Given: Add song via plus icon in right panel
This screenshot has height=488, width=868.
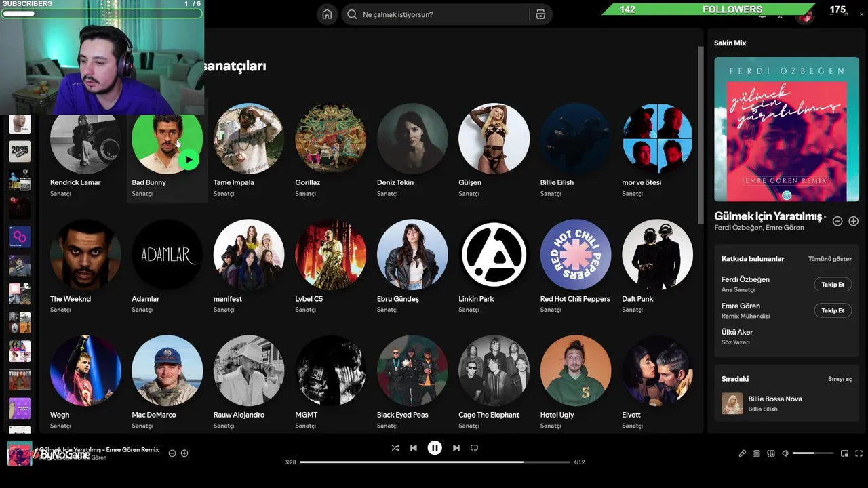Looking at the screenshot, I should pos(854,221).
